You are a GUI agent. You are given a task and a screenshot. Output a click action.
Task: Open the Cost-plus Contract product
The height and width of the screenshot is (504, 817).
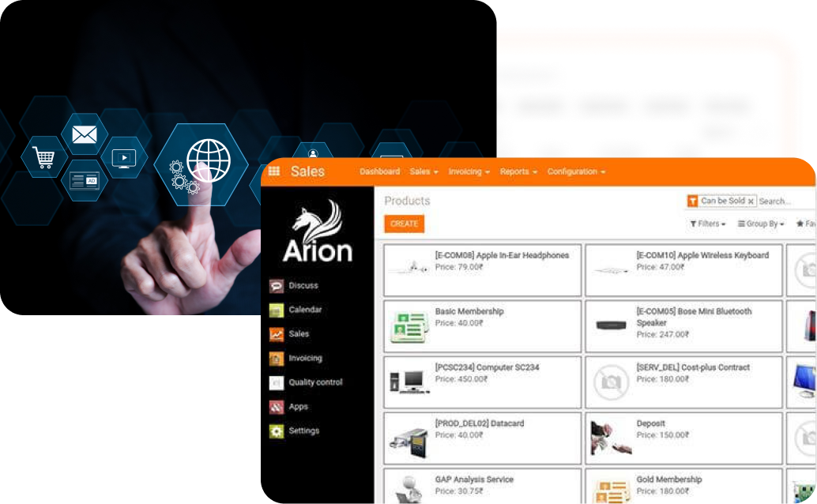click(x=683, y=382)
